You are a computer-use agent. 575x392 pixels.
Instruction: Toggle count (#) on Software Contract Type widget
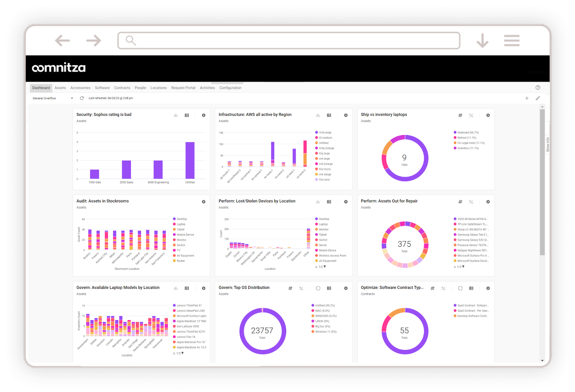[x=433, y=288]
